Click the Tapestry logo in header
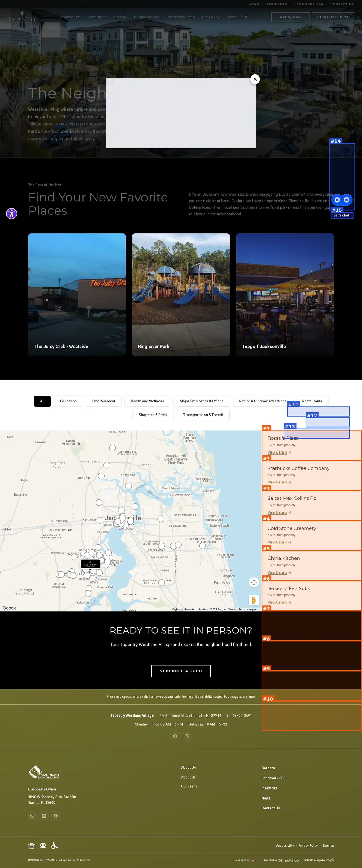362x868 pixels. pyautogui.click(x=22, y=17)
